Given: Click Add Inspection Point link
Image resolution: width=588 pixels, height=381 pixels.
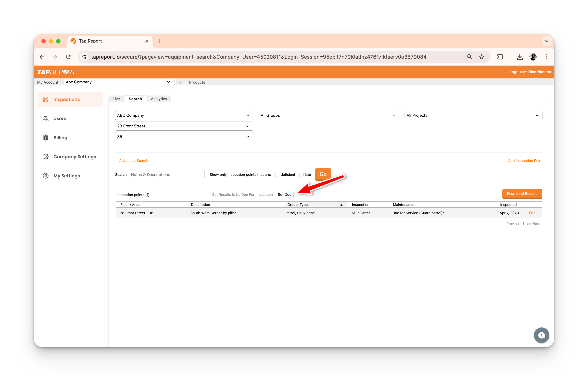Looking at the screenshot, I should pos(525,161).
